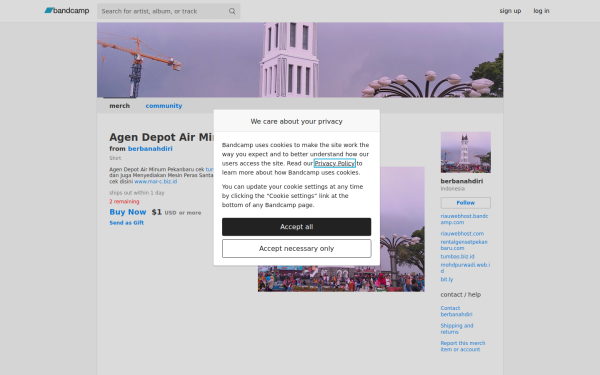Open riauwebhost.com sidebar link
The height and width of the screenshot is (375, 600).
(x=462, y=233)
